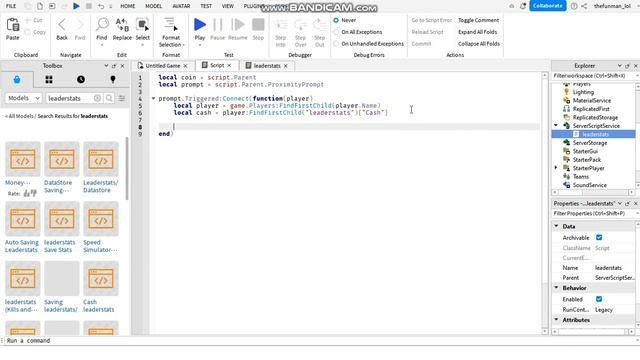The width and height of the screenshot is (640, 360).
Task: Click the notifications bell icon
Action: click(523, 6)
